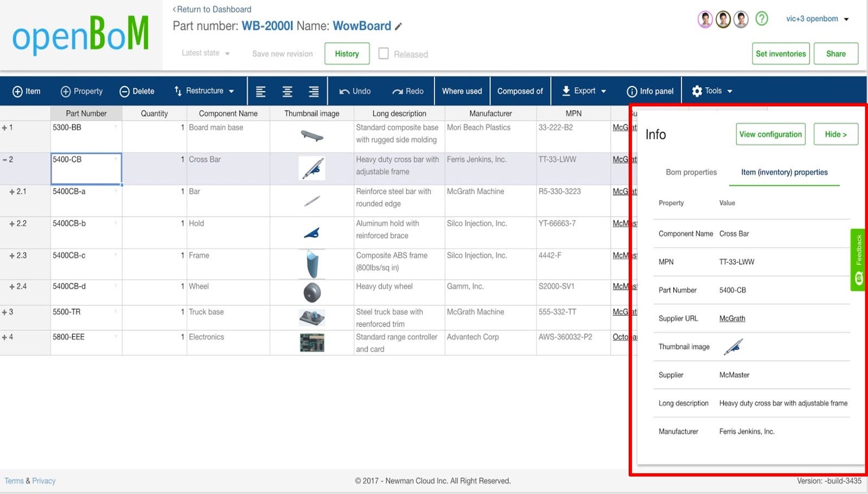
Task: Click the Quantity column header
Action: click(x=154, y=113)
